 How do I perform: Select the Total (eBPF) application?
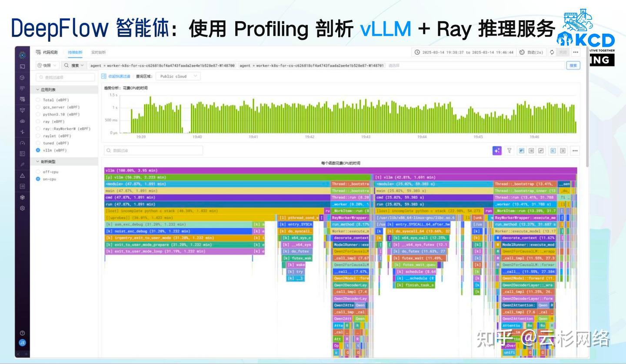52,100
